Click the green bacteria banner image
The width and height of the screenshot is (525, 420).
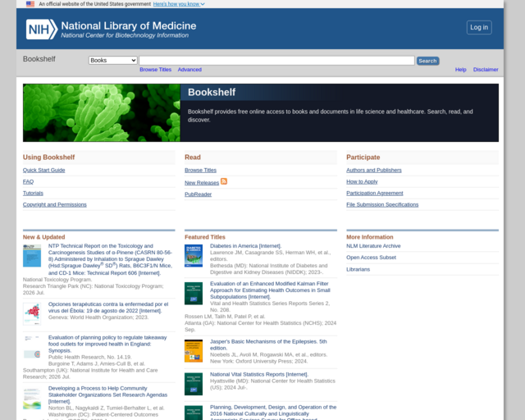(x=102, y=113)
